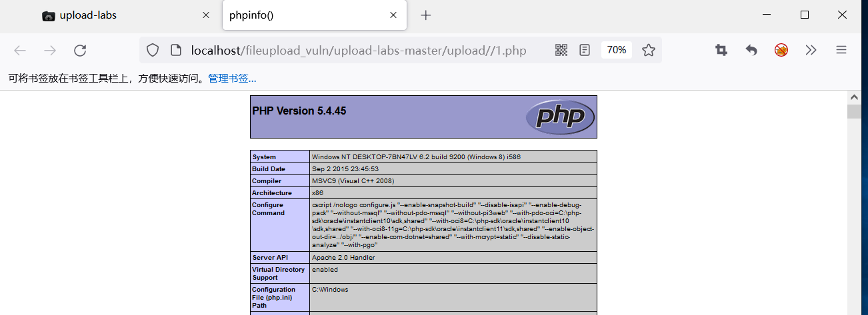Click the enabled value for Virtual Directory
This screenshot has width=868, height=315.
[325, 270]
